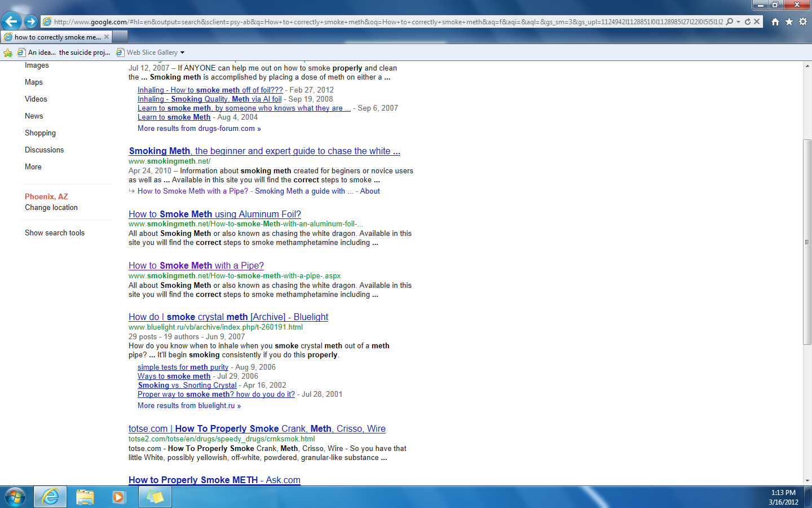This screenshot has width=812, height=508.
Task: Click inside the URL address field
Action: [x=383, y=22]
